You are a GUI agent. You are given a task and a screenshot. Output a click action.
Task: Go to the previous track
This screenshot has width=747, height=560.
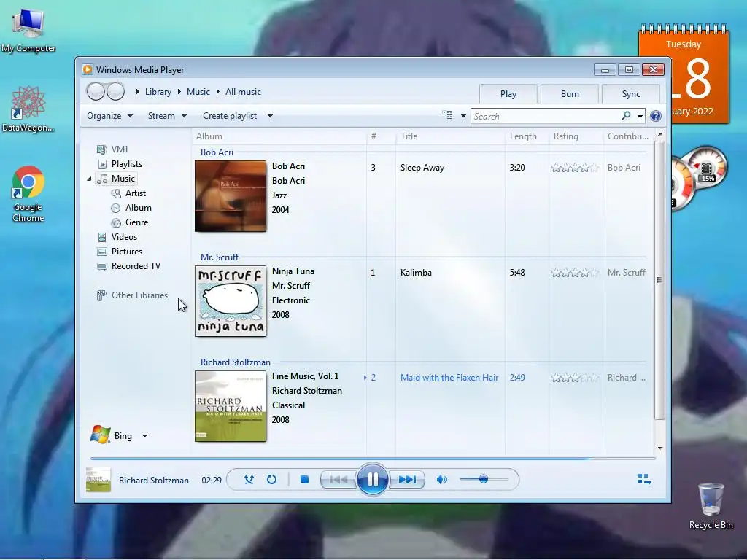[x=338, y=480]
